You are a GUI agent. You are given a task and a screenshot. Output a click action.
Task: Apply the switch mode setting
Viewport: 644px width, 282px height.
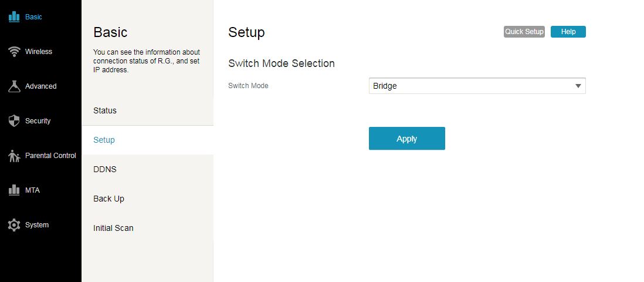point(406,139)
